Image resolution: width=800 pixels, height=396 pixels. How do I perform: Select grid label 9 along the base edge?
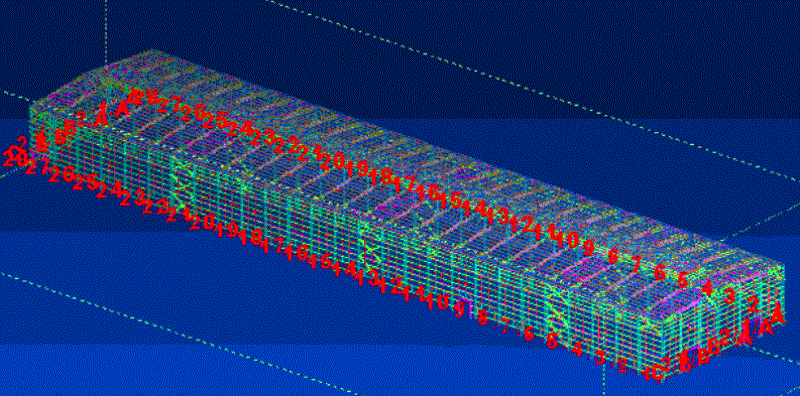point(460,309)
